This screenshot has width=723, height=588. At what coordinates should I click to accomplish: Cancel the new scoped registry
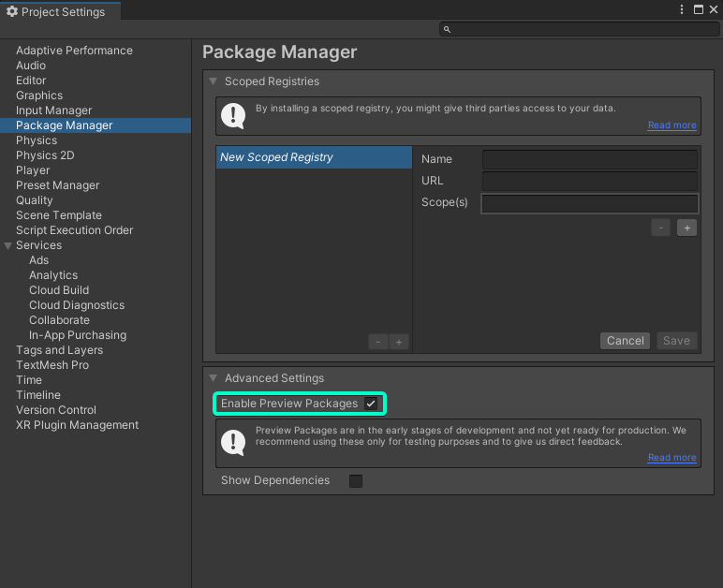coord(625,341)
